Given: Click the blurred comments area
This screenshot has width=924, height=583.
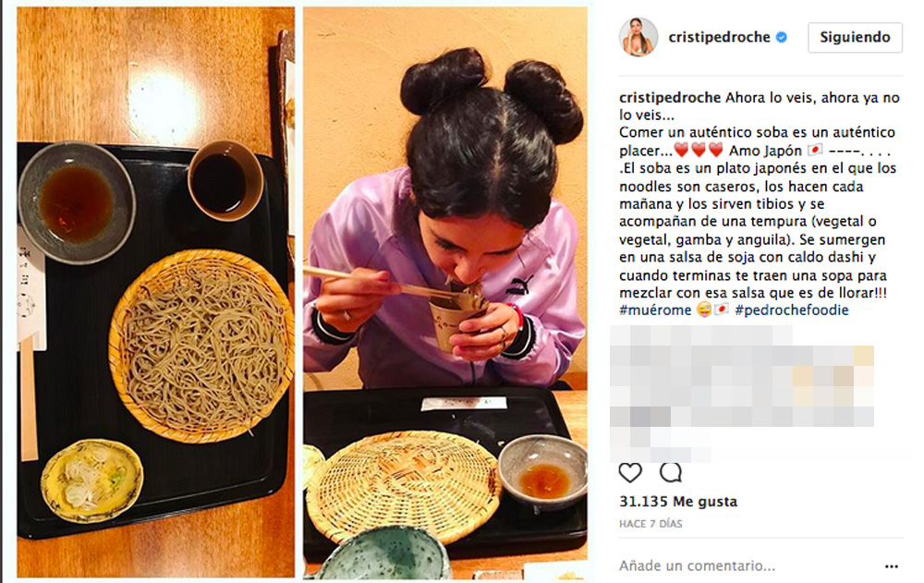Looking at the screenshot, I should [741, 394].
